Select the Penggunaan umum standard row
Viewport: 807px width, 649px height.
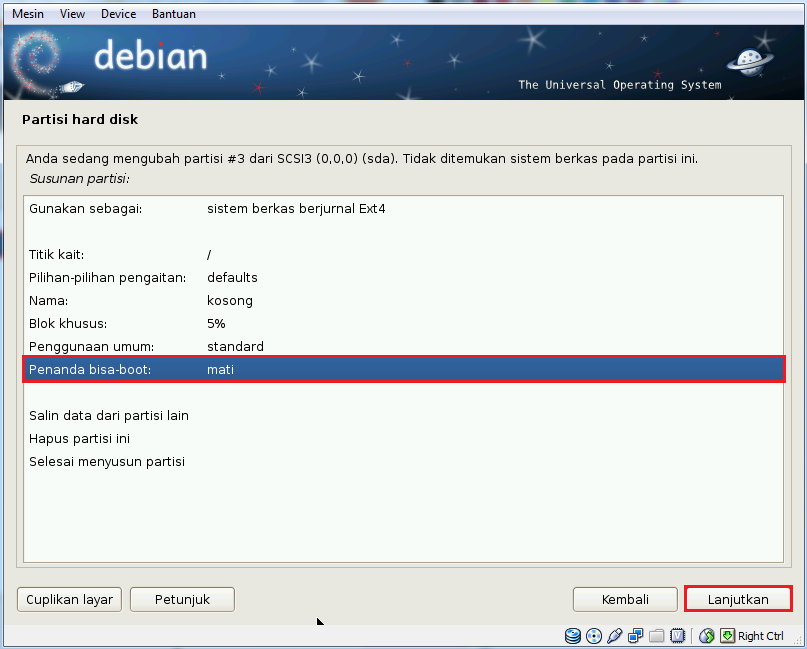coord(404,346)
